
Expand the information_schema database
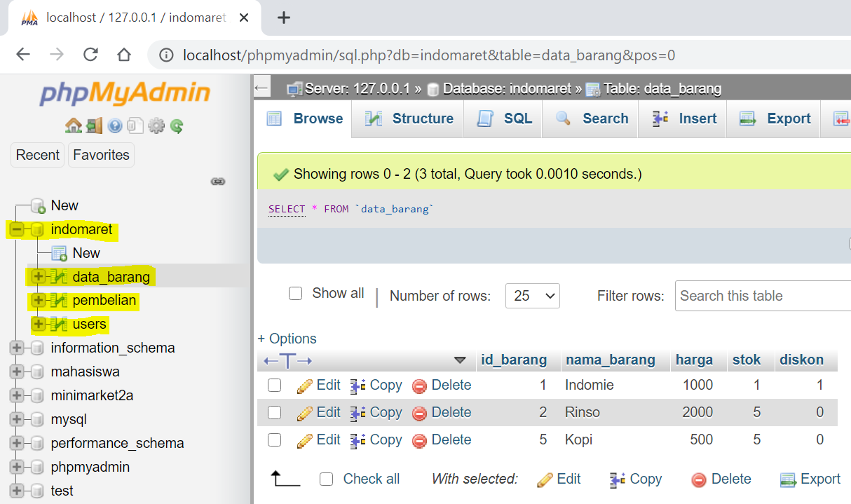(17, 348)
